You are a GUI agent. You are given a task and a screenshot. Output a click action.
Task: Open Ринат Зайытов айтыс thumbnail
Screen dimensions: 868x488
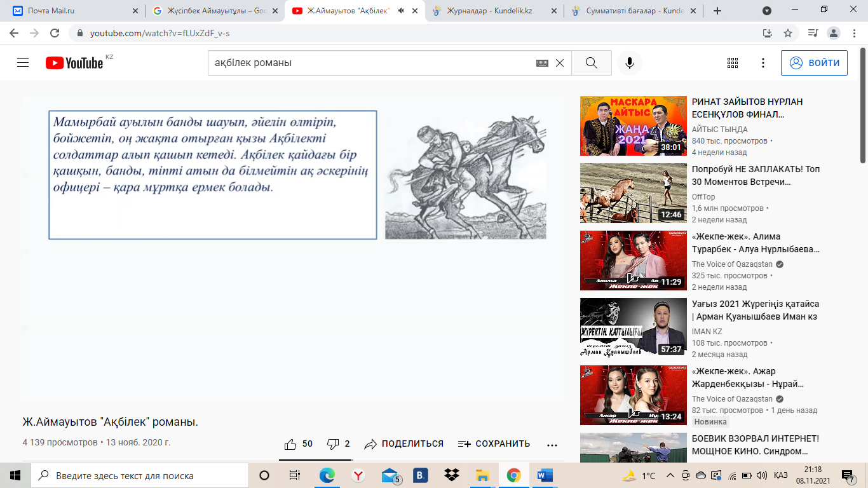[634, 126]
